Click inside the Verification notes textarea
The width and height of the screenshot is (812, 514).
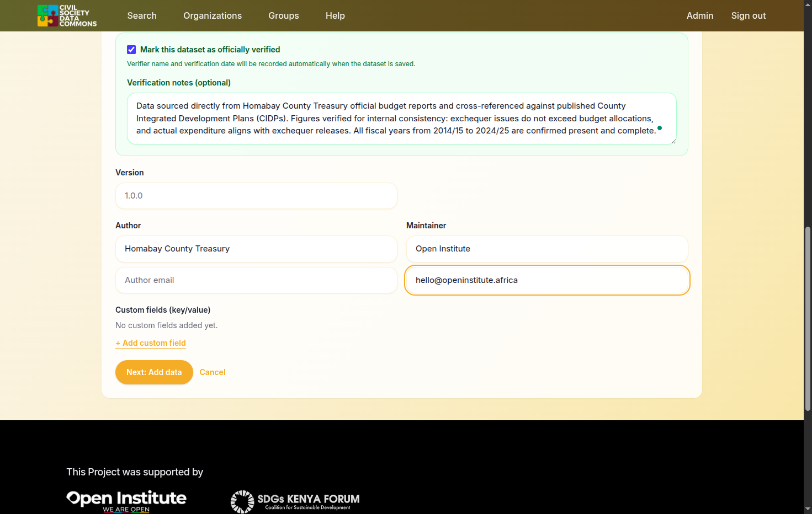coord(401,119)
